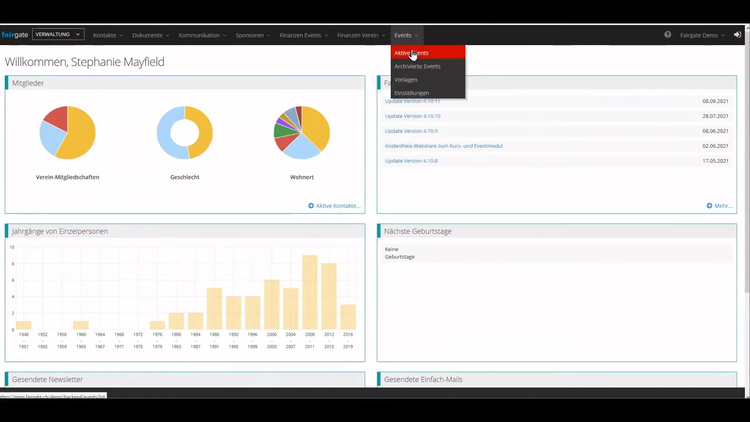The width and height of the screenshot is (750, 422).
Task: Select Archivierte Events menu entry
Action: [428, 66]
